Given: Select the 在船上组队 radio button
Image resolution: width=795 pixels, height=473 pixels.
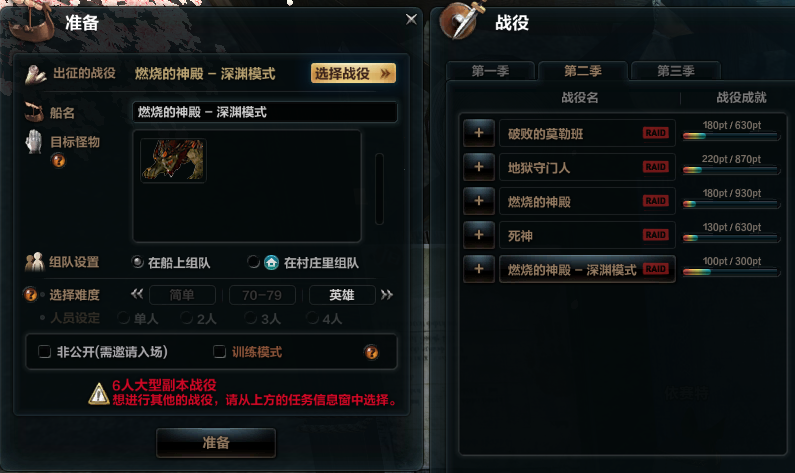Looking at the screenshot, I should [137, 262].
